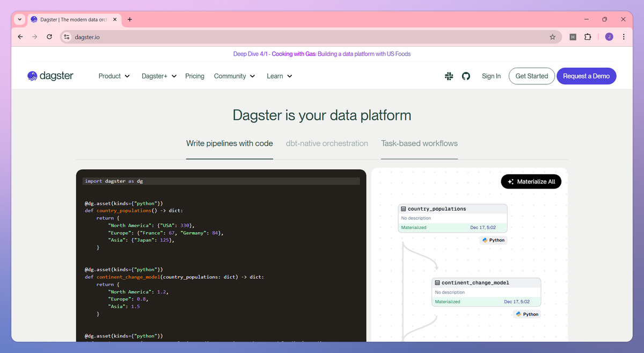Switch to dbt-native orchestration tab
The height and width of the screenshot is (353, 644).
(x=327, y=143)
